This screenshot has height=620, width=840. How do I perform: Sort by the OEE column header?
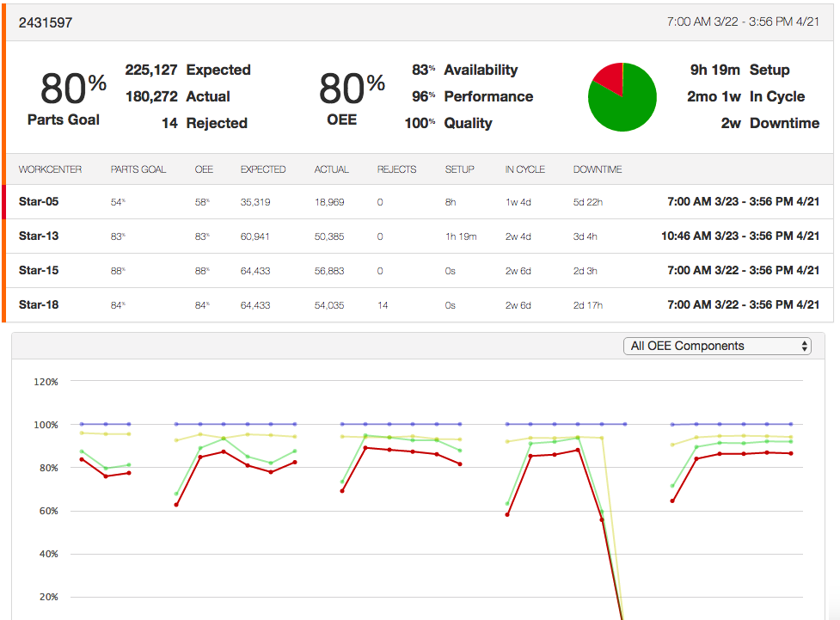click(x=204, y=169)
